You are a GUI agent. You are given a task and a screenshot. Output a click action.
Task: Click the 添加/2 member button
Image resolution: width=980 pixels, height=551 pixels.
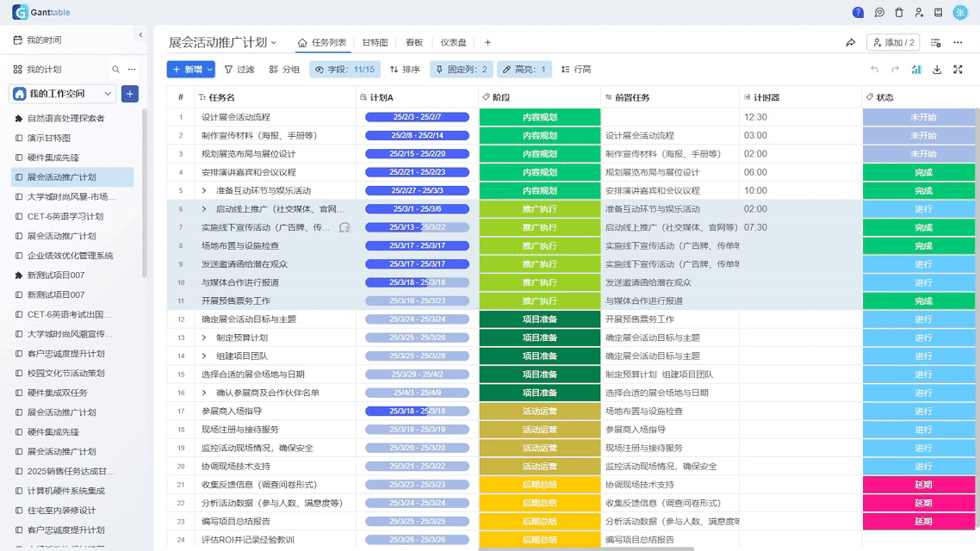pos(892,41)
